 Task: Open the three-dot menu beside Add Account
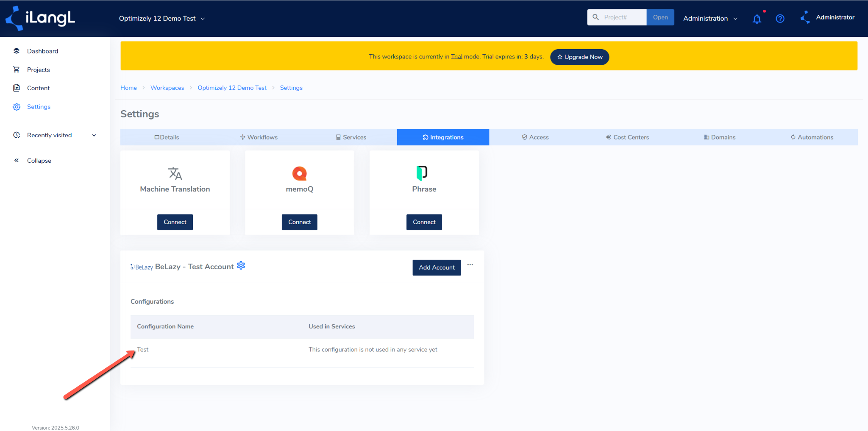tap(470, 264)
